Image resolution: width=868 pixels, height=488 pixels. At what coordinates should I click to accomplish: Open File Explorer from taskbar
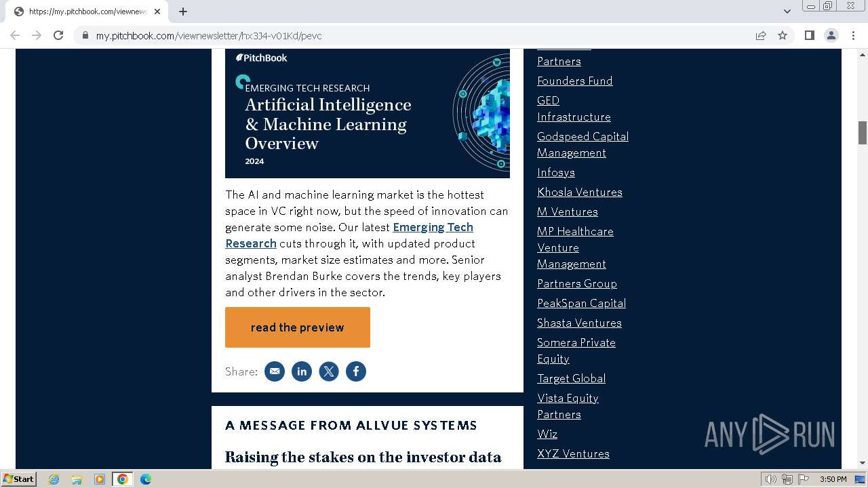pos(77,479)
